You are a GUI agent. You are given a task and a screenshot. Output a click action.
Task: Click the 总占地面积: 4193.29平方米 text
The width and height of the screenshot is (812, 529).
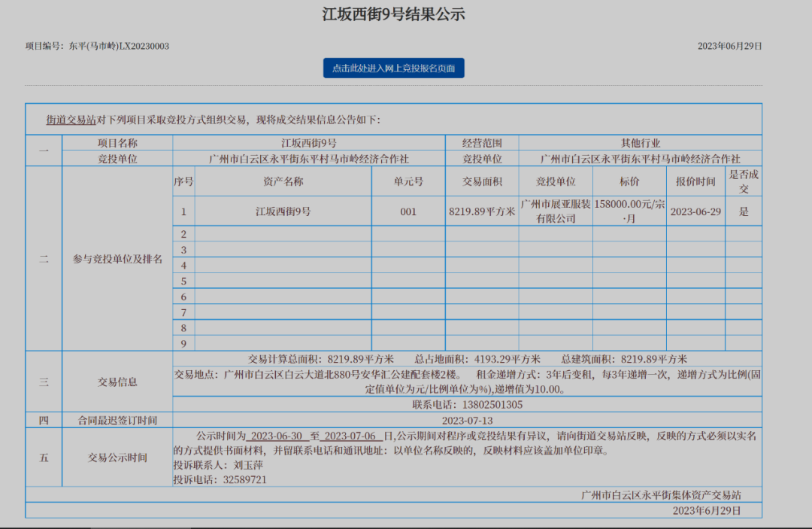click(x=477, y=359)
